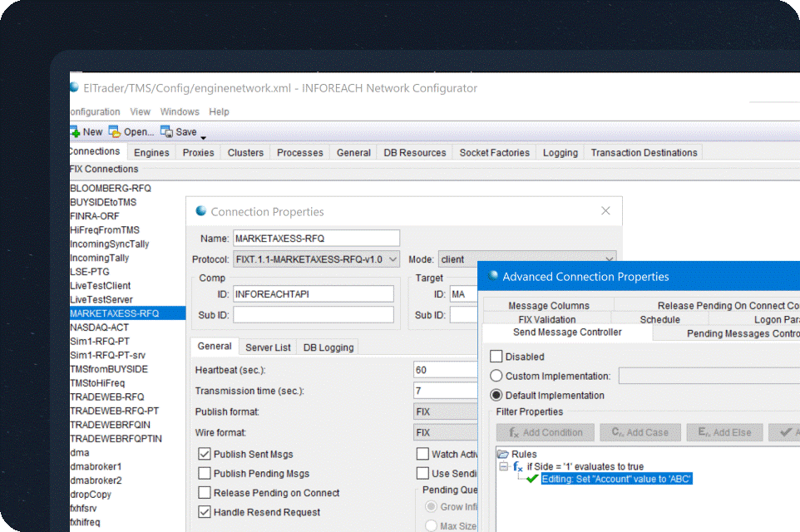Click the fx condition icon in the rules tree

click(517, 467)
